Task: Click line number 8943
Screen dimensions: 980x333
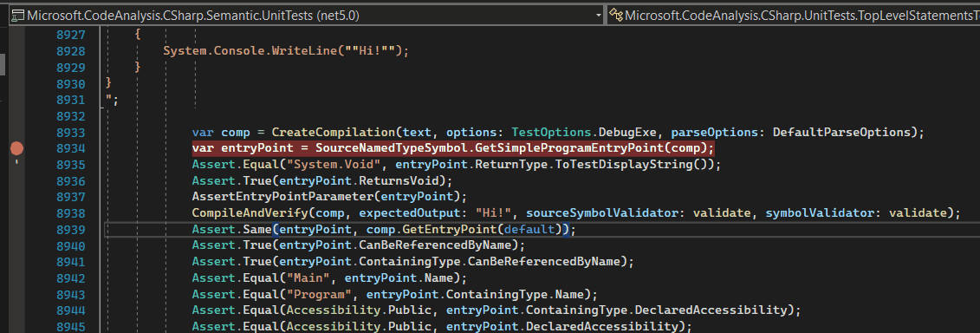Action: (x=71, y=295)
